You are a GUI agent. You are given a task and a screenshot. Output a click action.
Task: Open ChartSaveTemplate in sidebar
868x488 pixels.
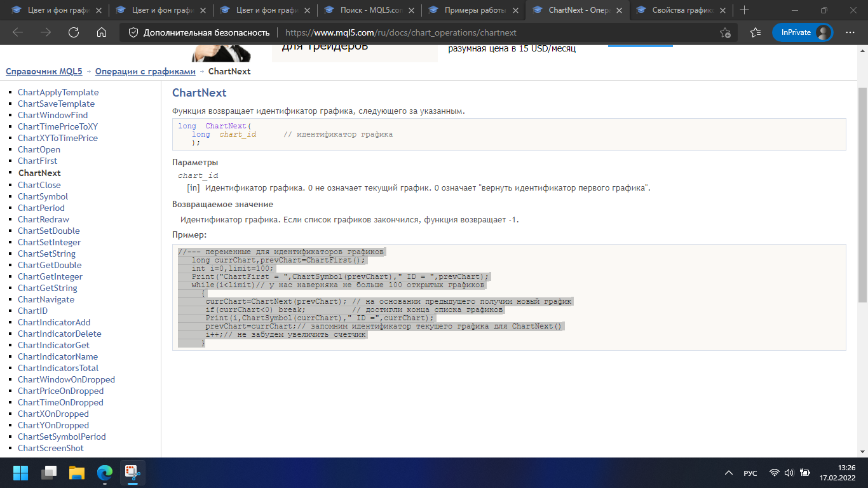(56, 104)
